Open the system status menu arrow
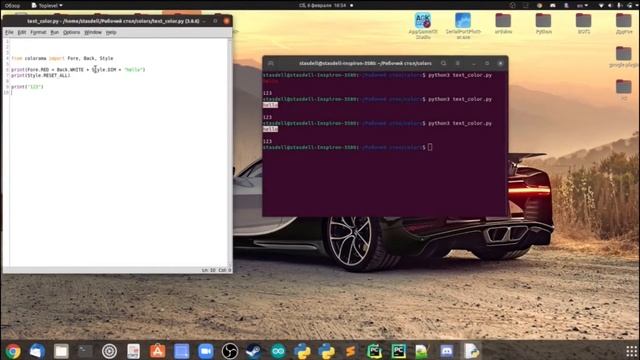This screenshot has height=360, width=640. pyautogui.click(x=630, y=5)
